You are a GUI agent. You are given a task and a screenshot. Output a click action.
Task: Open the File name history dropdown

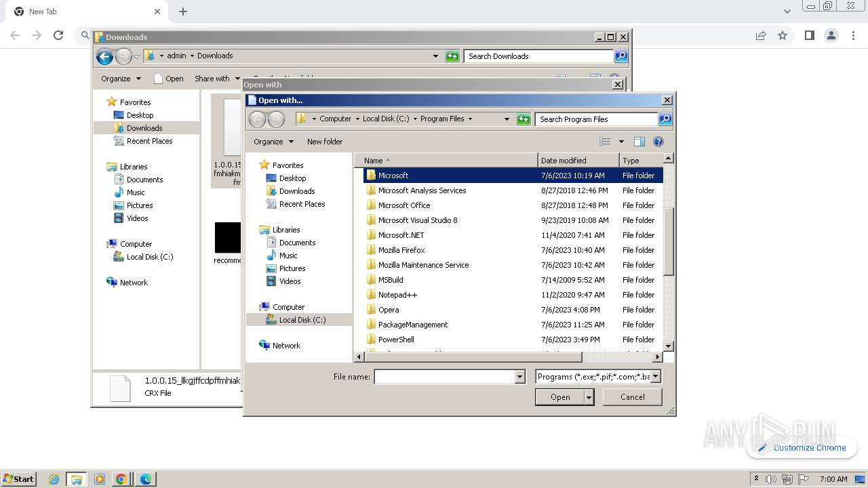tap(520, 377)
